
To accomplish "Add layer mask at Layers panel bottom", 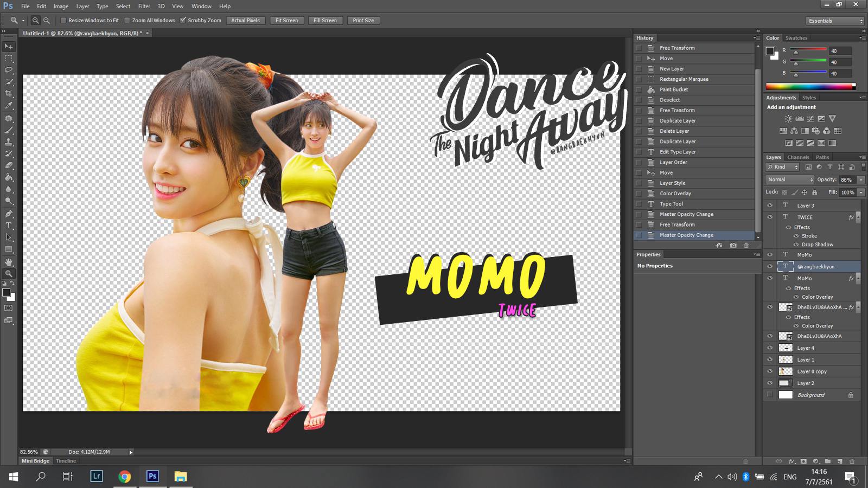I will (803, 461).
